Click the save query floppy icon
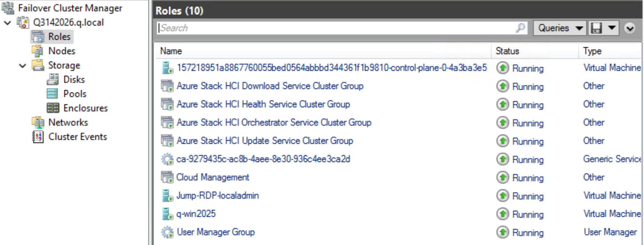This screenshot has height=245, width=644. click(x=596, y=28)
